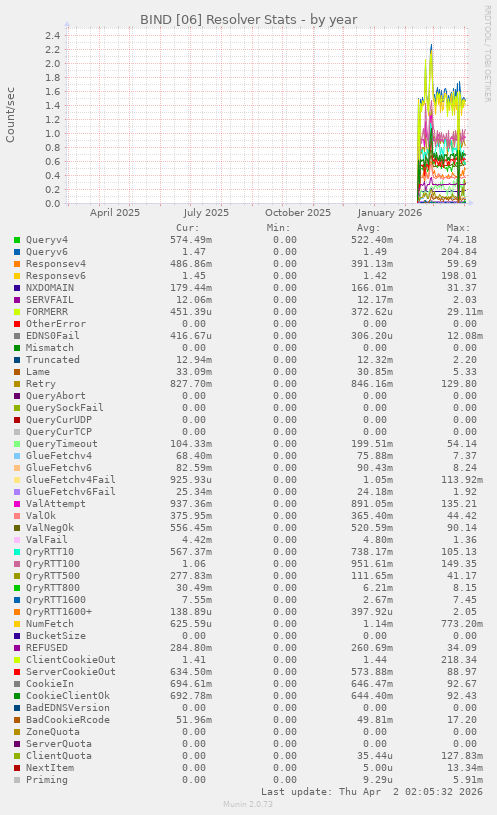Screen dimensions: 497x815
Task: Click the QueryCurUDP legend label
Action: (59, 420)
